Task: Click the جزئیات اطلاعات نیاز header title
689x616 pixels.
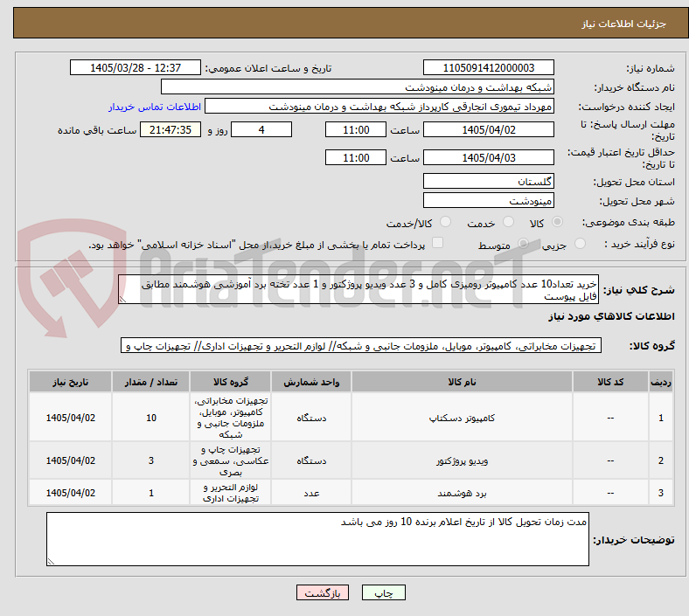Action: pos(623,24)
